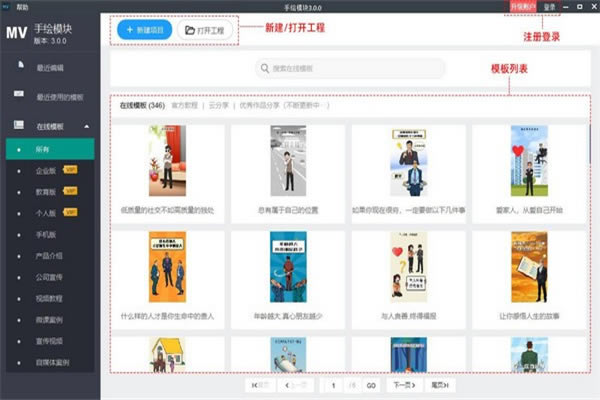Click the template list vertical scrollbar

[589, 145]
